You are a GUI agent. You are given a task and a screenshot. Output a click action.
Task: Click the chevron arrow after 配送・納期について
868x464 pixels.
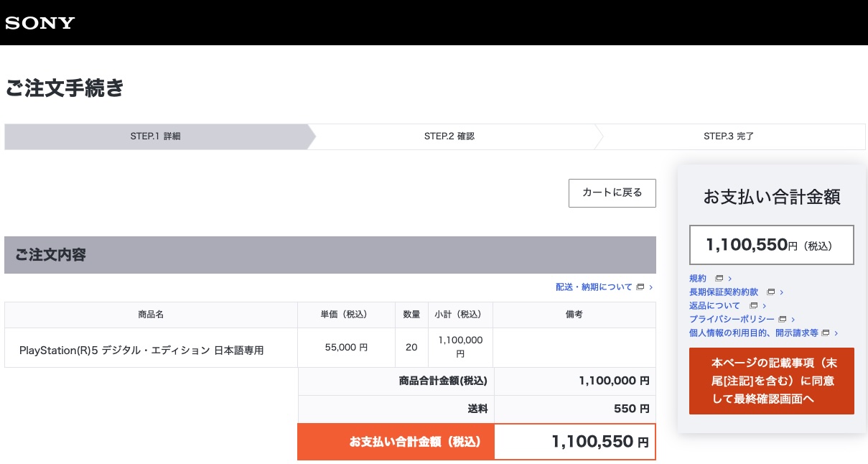(x=650, y=287)
